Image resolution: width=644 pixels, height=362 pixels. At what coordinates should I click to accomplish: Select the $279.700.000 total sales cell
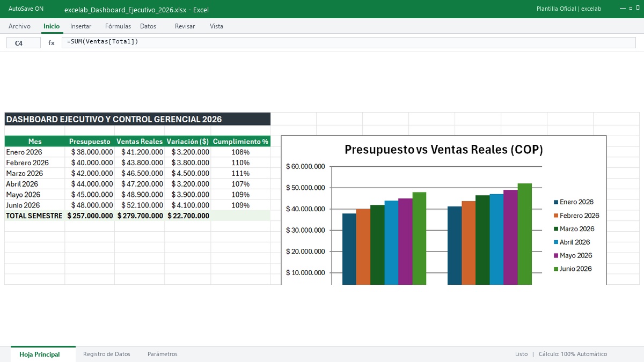(x=140, y=216)
